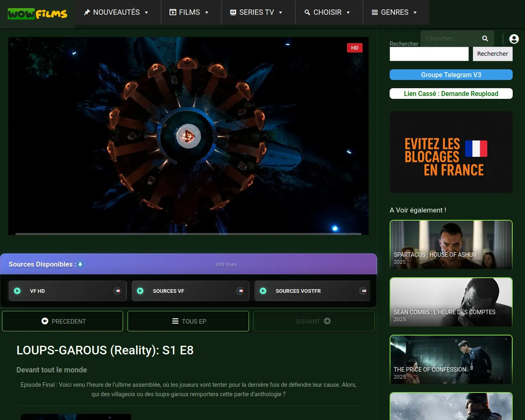
Task: Click the subtitle Devant tout le monde
Action: [x=52, y=370]
